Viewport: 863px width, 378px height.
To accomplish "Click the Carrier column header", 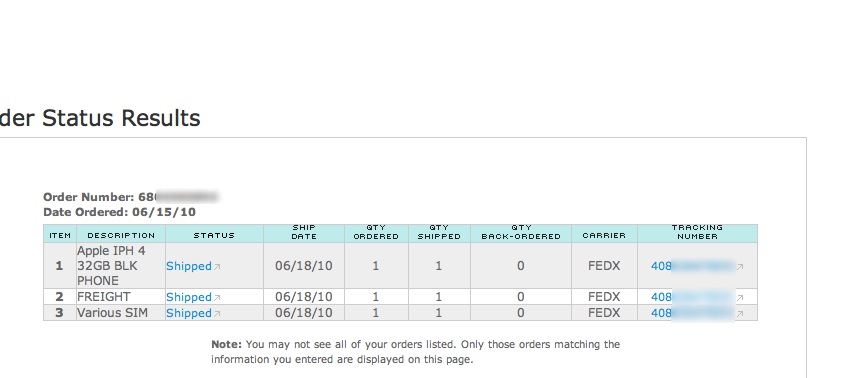I will [x=604, y=235].
